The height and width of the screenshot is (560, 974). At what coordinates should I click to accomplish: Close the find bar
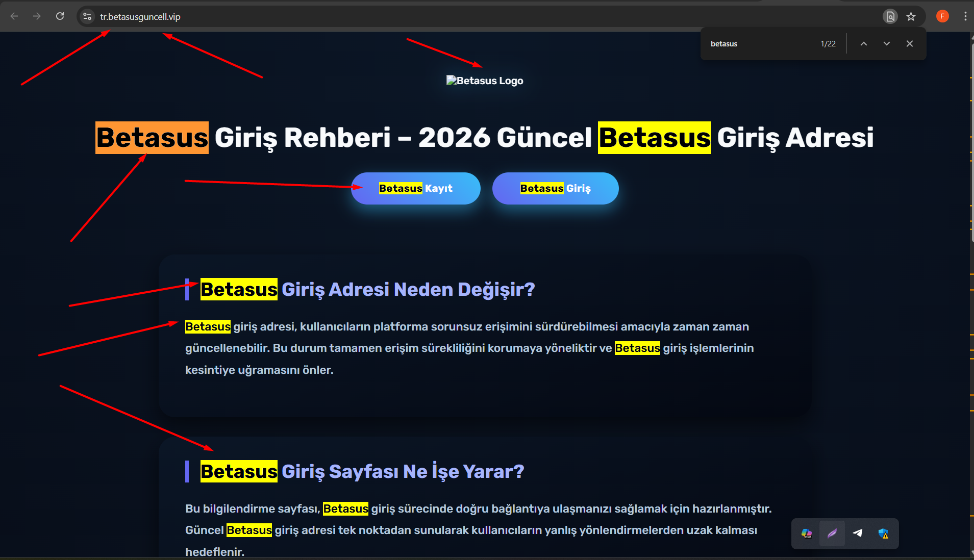[910, 44]
